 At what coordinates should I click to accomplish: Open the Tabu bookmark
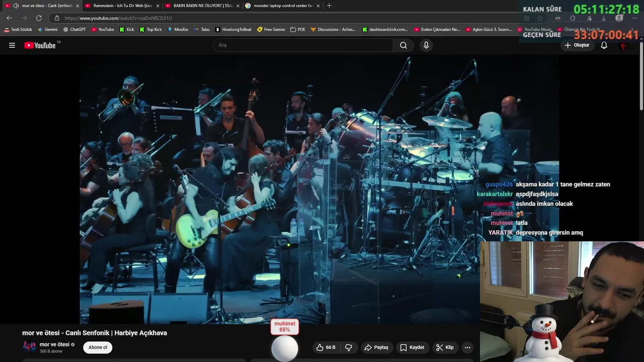click(x=201, y=30)
